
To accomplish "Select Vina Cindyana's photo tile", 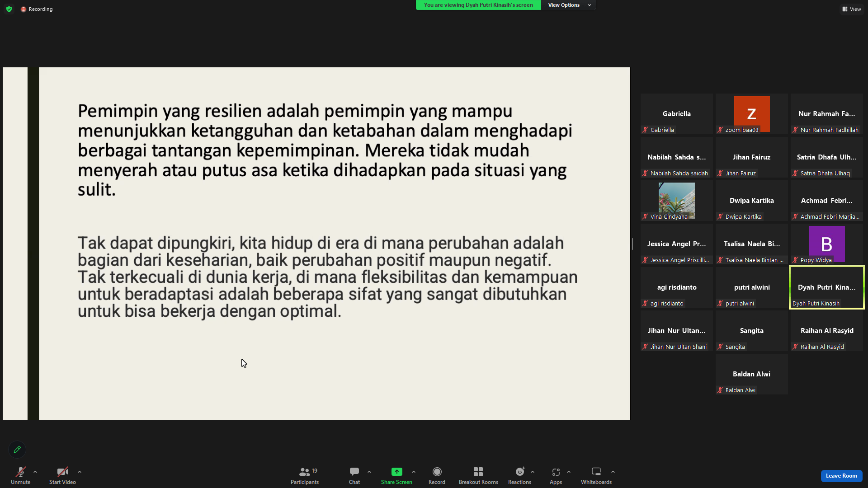I will click(677, 201).
